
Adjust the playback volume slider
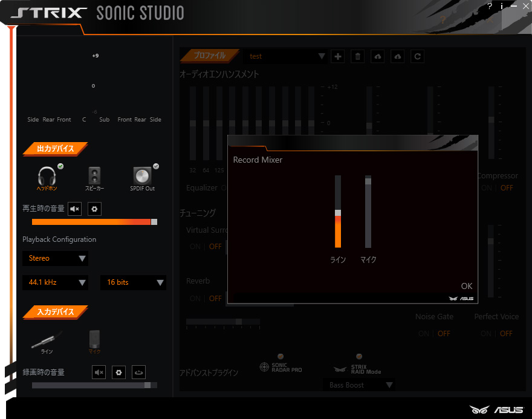click(94, 222)
